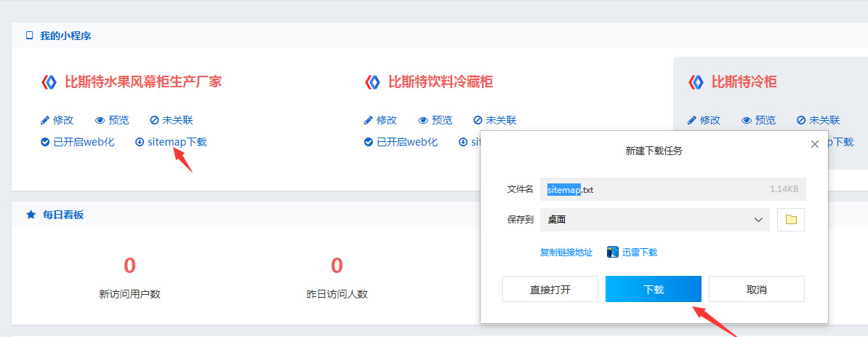Click the 文件名 input field with sitemap.txt
The image size is (868, 337).
673,189
